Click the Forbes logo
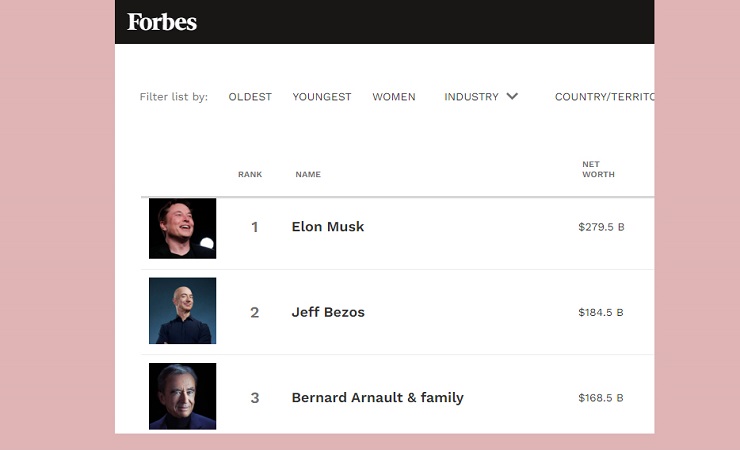This screenshot has height=450, width=740. [162, 22]
